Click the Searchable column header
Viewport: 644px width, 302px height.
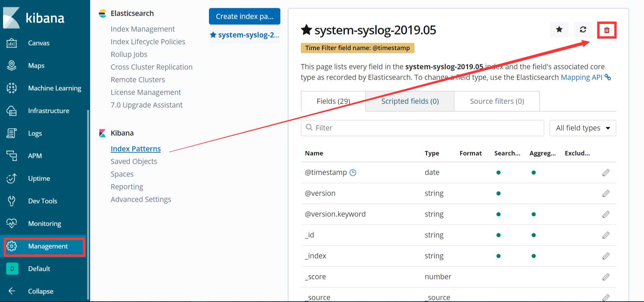point(507,153)
